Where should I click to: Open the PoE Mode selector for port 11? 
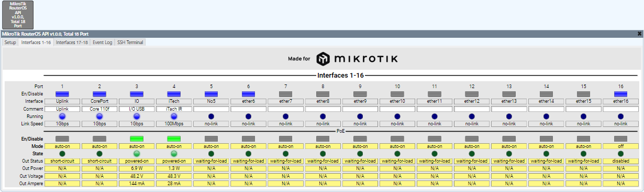coord(435,146)
